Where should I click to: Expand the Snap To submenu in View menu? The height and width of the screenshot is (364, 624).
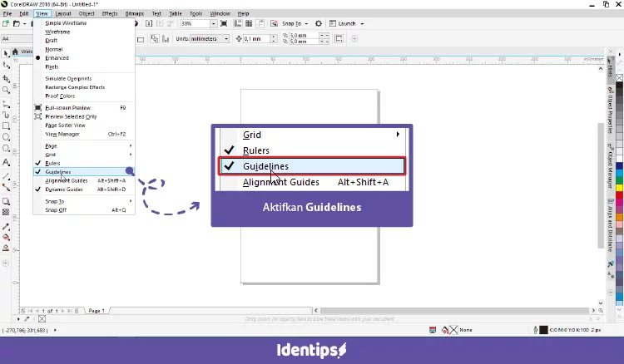84,201
